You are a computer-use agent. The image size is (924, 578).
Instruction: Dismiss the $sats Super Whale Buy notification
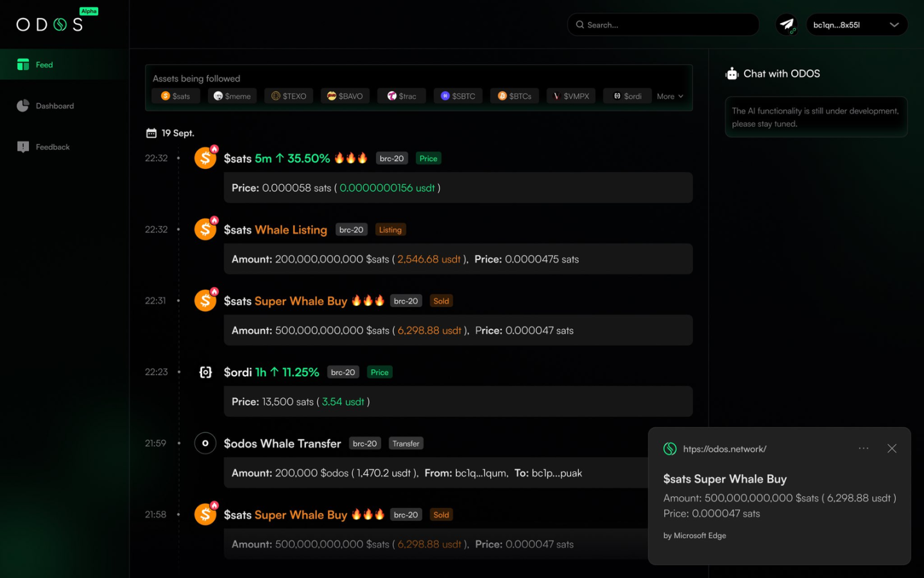(x=892, y=448)
